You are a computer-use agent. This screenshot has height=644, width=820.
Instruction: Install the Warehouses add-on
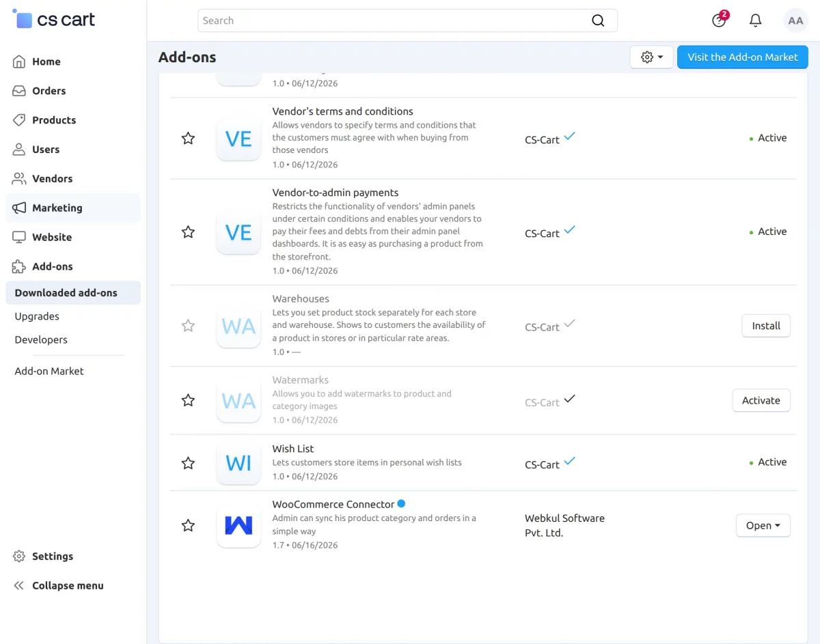pos(766,326)
